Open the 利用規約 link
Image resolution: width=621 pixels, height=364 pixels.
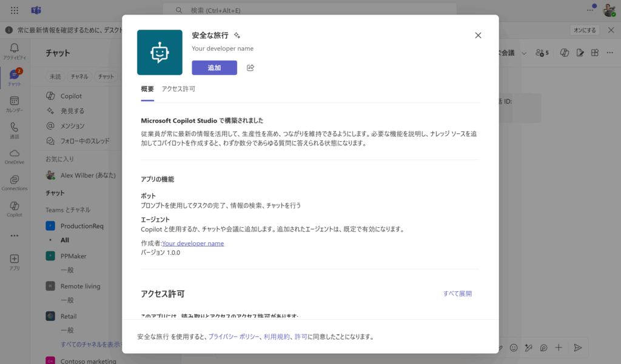(277, 337)
